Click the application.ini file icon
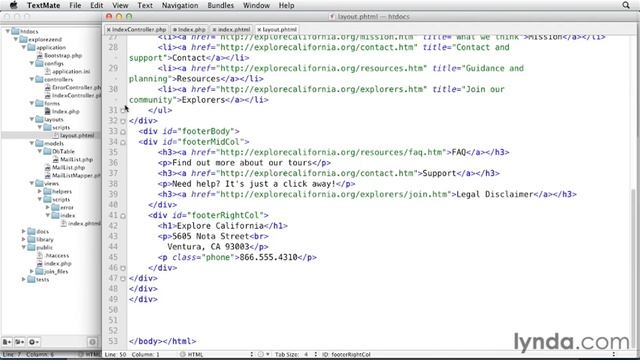 tap(48, 71)
